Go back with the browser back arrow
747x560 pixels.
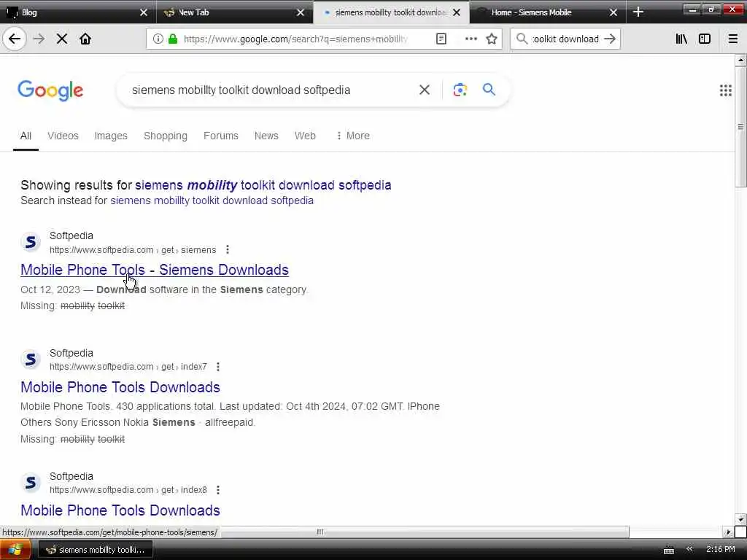coord(15,39)
